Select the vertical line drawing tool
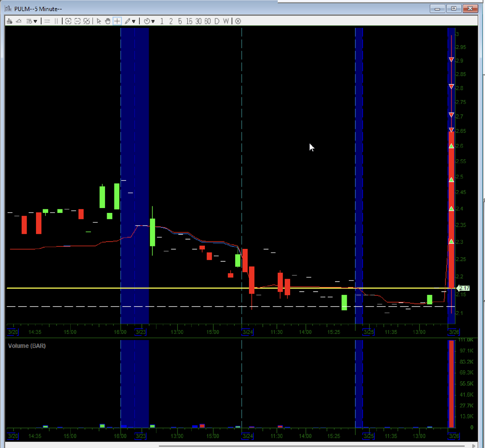Image resolution: width=485 pixels, height=448 pixels. (56, 21)
